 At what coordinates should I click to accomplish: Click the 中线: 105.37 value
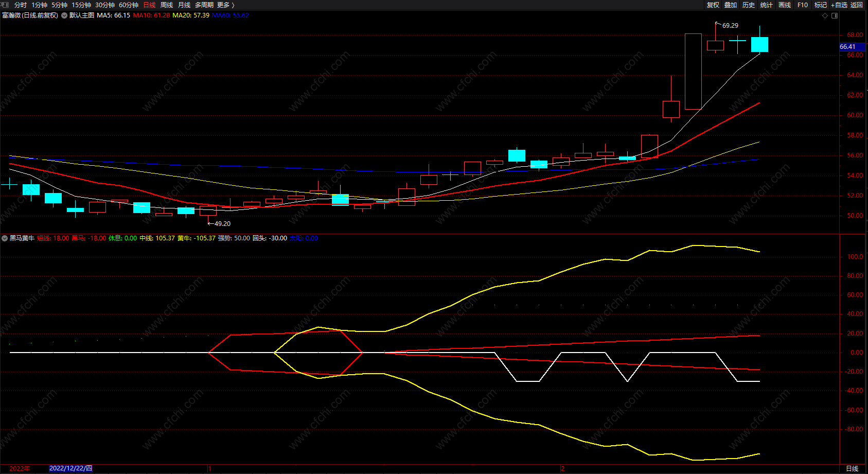(x=157, y=238)
